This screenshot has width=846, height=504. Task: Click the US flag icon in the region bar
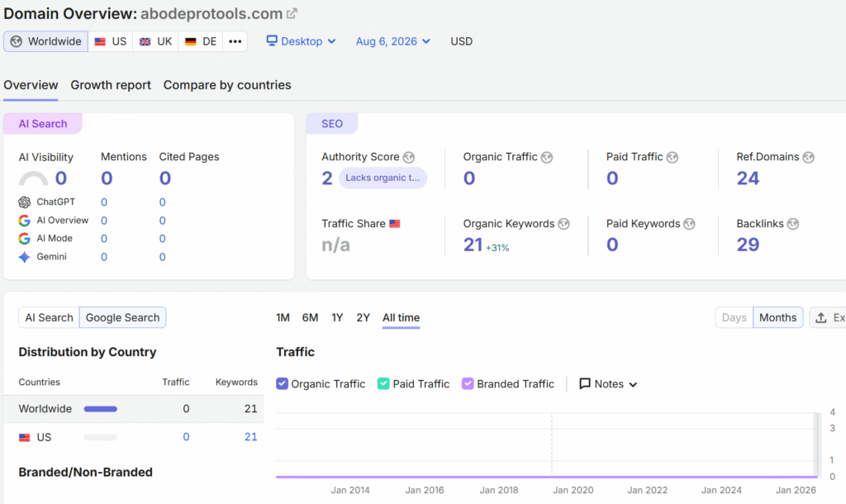(100, 41)
